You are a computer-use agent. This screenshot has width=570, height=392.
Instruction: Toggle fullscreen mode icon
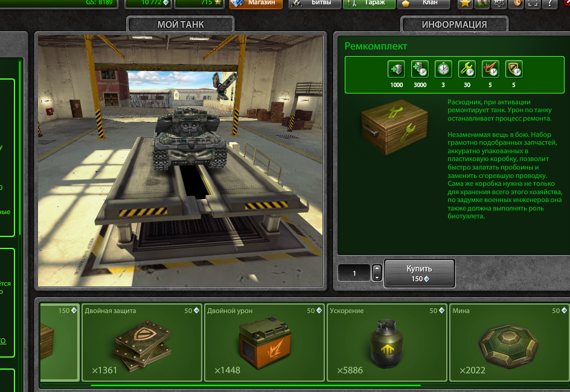[x=533, y=4]
